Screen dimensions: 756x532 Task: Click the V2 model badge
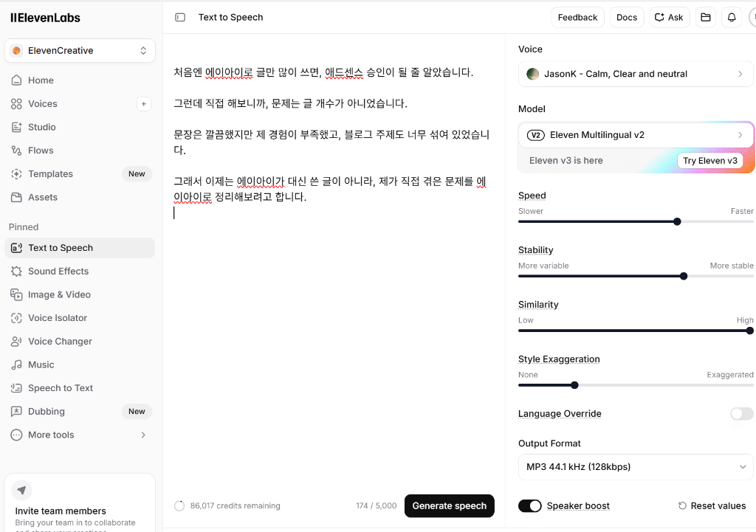(536, 135)
